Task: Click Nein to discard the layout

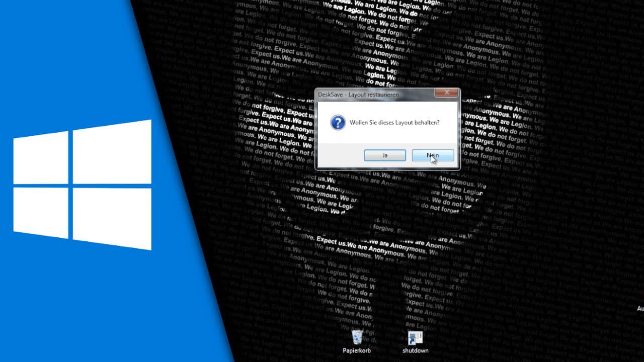Action: point(433,155)
